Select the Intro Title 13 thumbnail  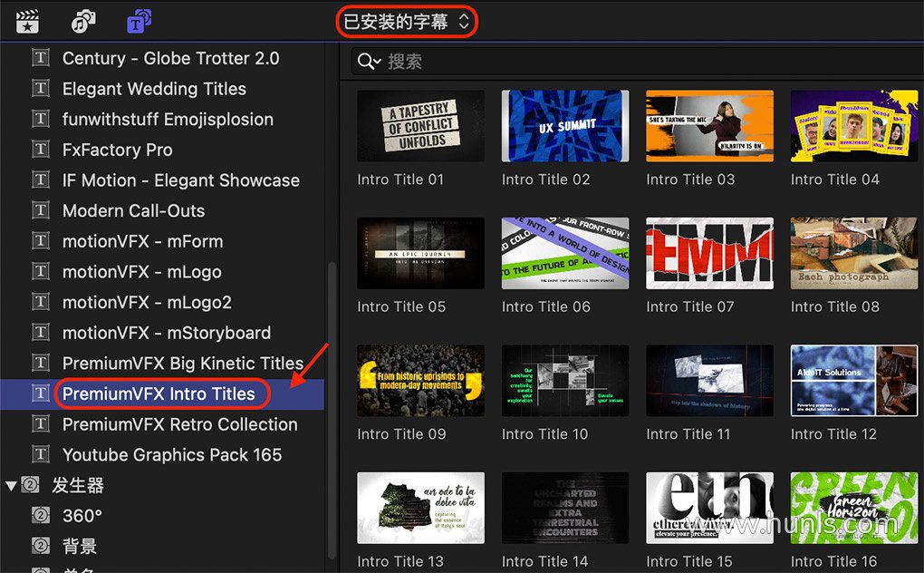(420, 508)
